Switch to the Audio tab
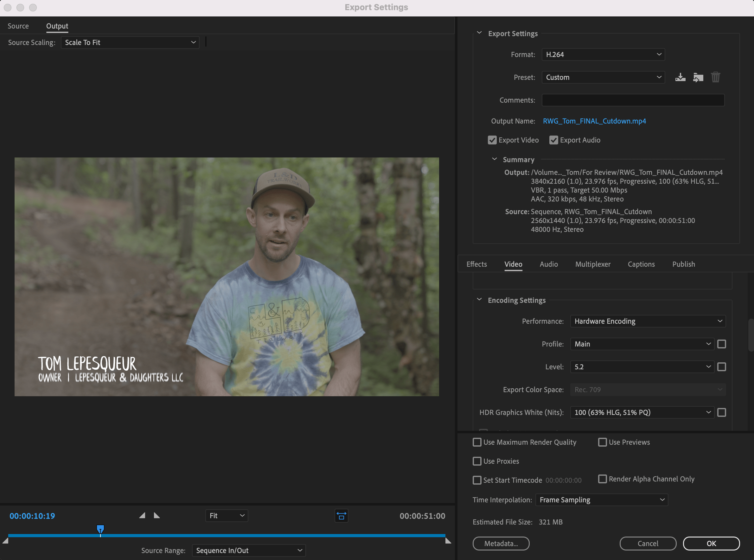The image size is (754, 560). pyautogui.click(x=548, y=264)
